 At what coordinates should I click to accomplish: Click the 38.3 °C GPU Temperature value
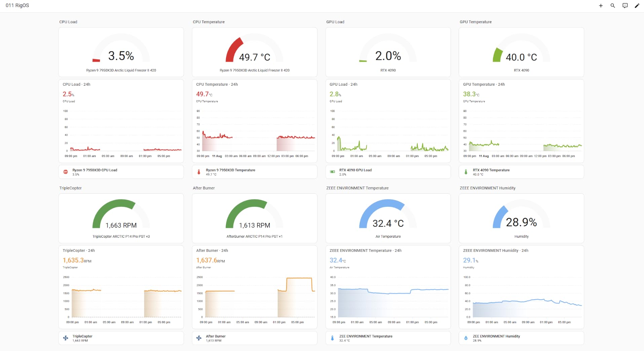tap(471, 94)
